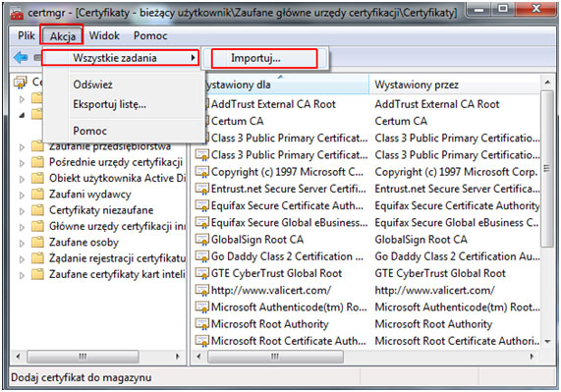Expand the Zaufani wydawcy node
Screen dimensions: 561x392
click(22, 195)
